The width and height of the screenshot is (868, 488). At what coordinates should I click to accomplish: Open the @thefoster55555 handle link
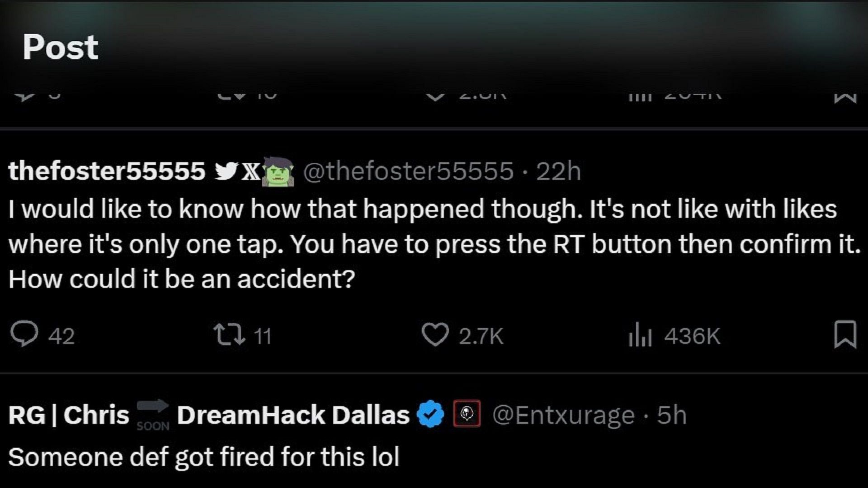click(x=408, y=171)
